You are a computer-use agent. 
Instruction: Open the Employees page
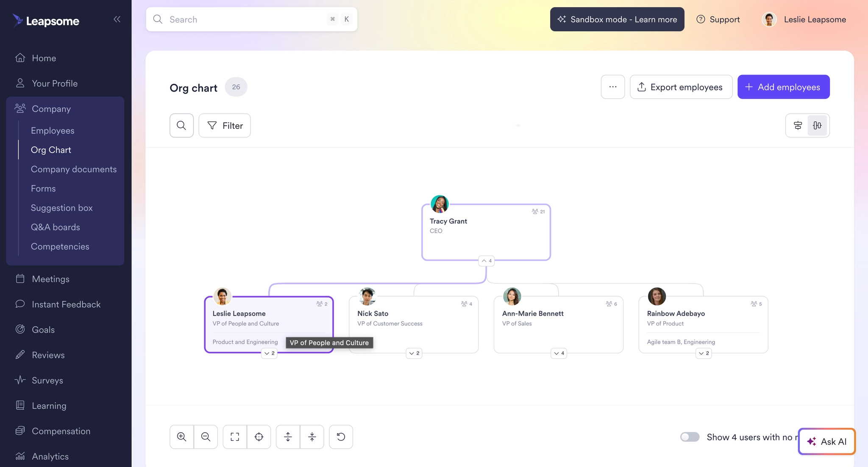click(x=53, y=131)
